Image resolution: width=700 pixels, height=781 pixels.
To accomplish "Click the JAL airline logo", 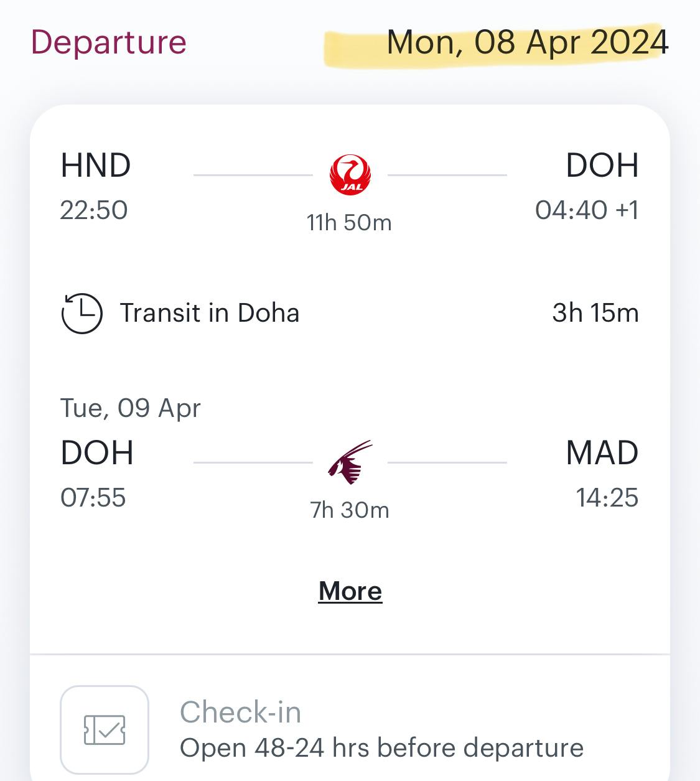I will (350, 175).
